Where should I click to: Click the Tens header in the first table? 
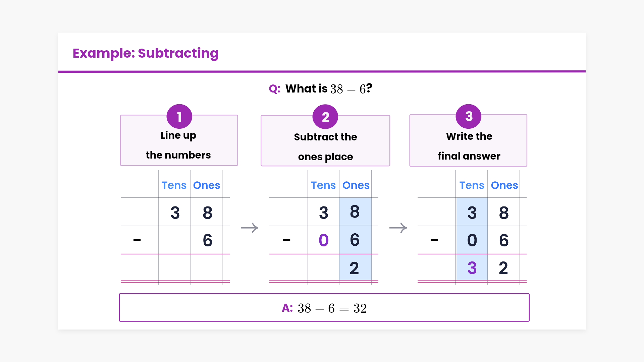(x=174, y=185)
